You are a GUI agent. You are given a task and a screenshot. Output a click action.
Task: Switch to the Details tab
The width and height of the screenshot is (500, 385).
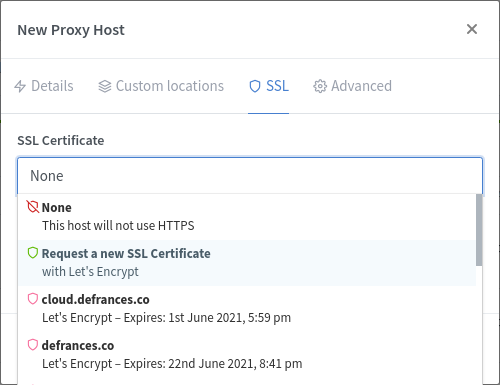[x=44, y=86]
